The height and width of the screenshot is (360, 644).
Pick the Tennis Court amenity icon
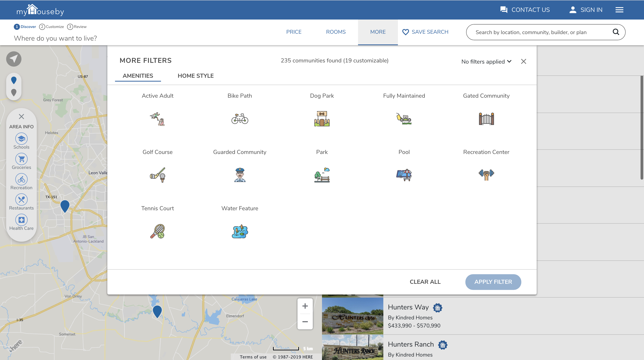coord(158,231)
